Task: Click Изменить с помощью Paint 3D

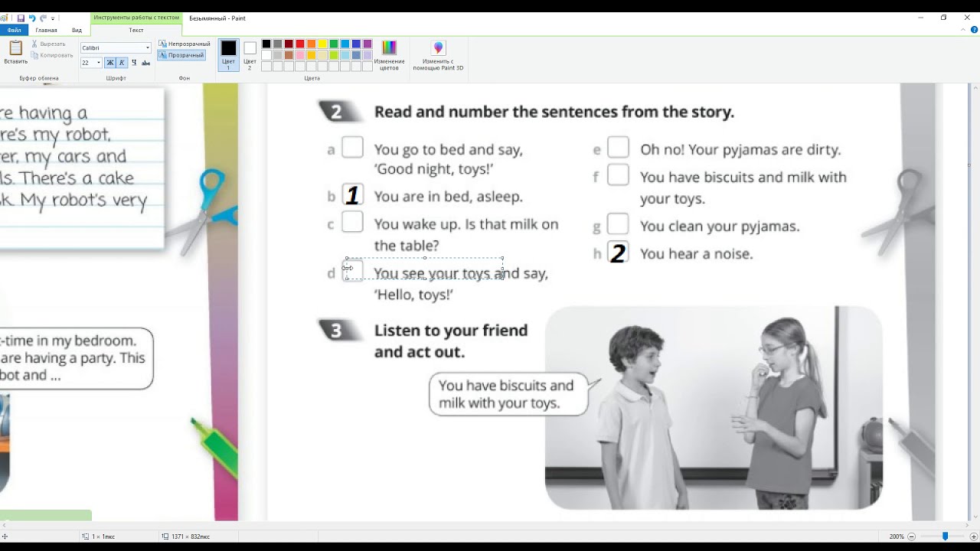Action: click(x=438, y=54)
